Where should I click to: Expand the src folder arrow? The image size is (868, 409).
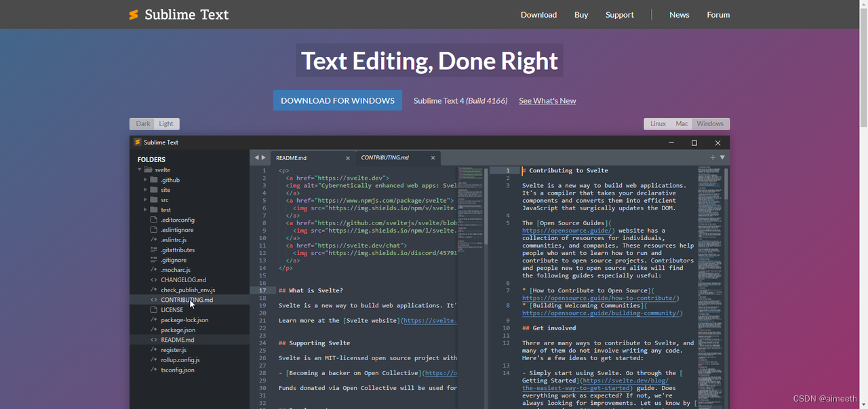pos(145,200)
